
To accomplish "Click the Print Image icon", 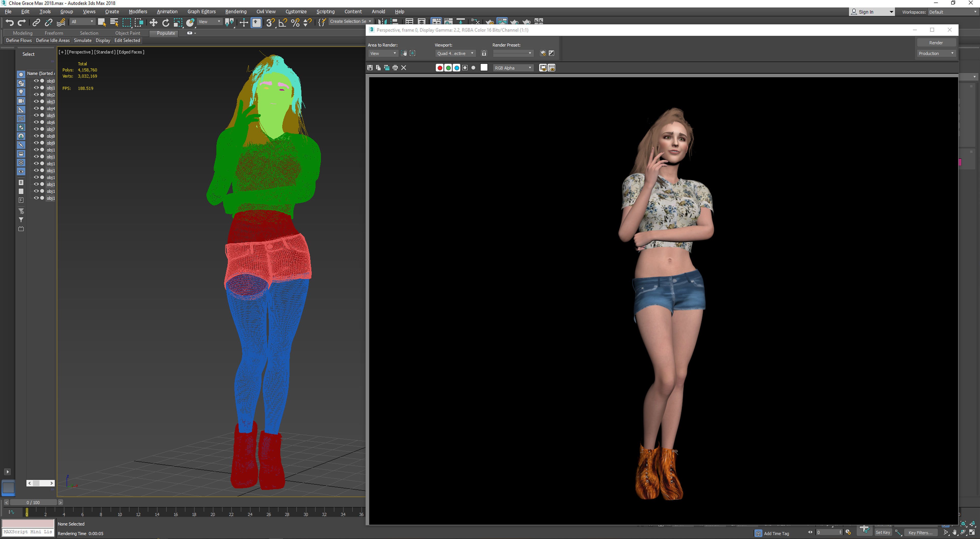I will point(395,68).
